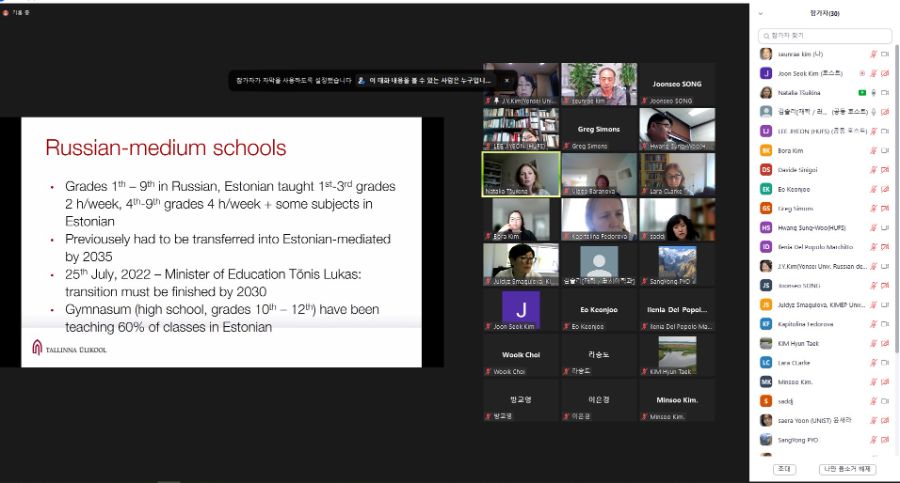Toggle microphone for Natalia Tšuikina in list
Viewport: 900px width, 483px height.
click(x=874, y=92)
